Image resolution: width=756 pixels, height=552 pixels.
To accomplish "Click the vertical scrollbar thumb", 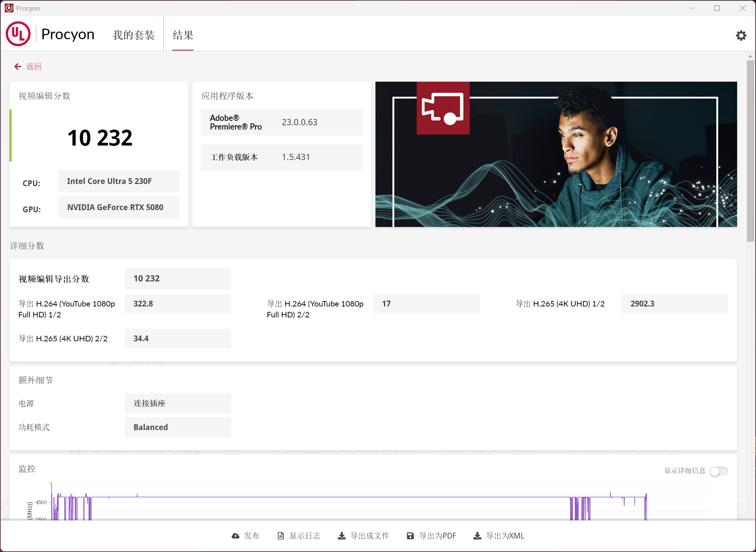I will 750,151.
